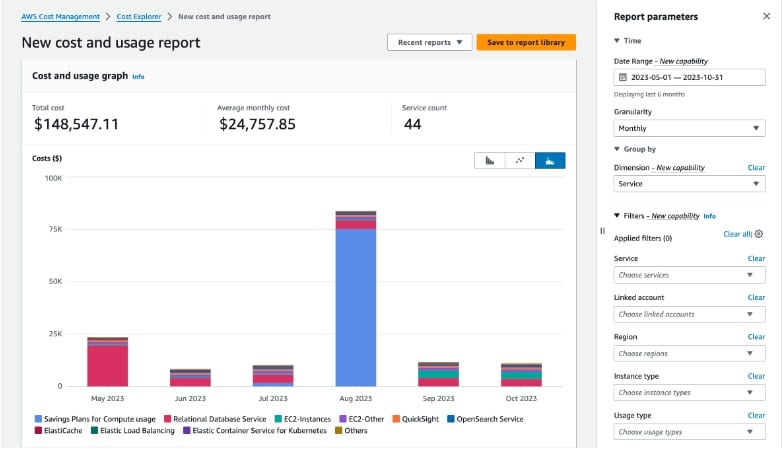Image resolution: width=783 pixels, height=449 pixels.
Task: Switch to line chart view icon
Action: coord(520,160)
